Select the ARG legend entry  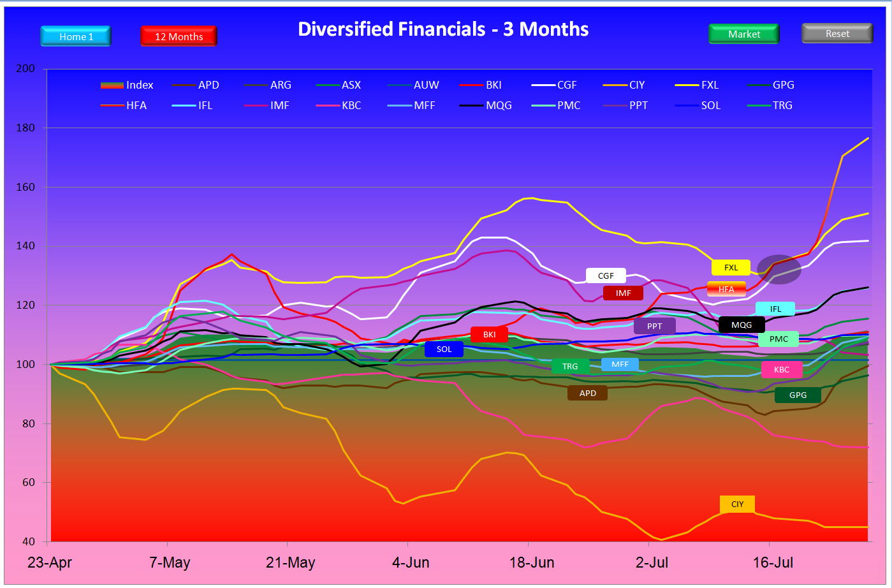point(268,85)
